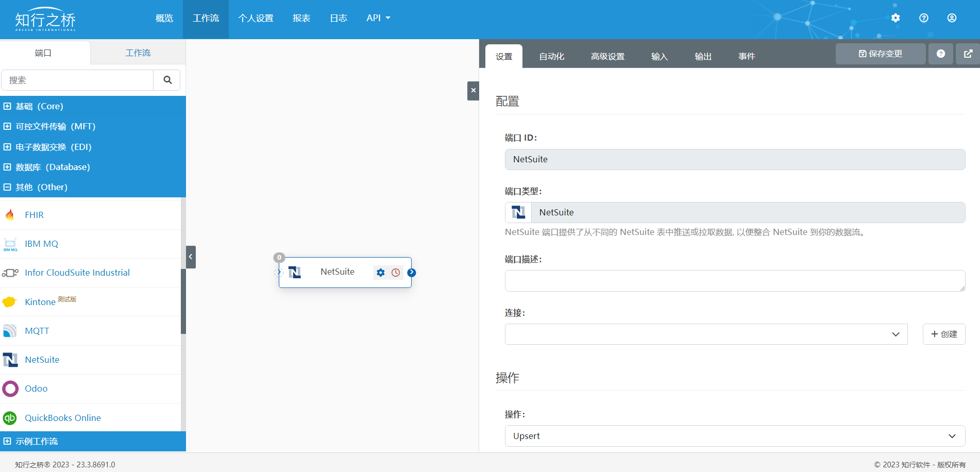Switch to the 高级设置 tab
This screenshot has height=472, width=980.
click(x=607, y=56)
